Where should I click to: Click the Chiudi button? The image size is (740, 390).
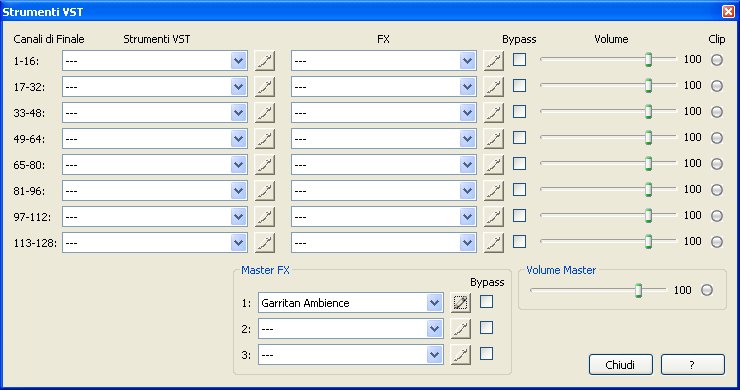(621, 365)
